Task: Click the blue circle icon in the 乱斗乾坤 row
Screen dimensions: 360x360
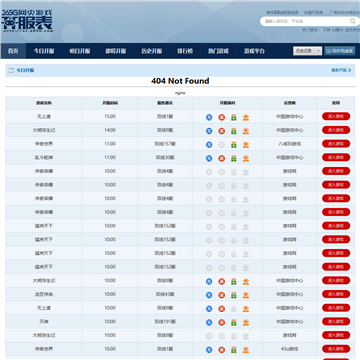Action: tap(209, 158)
